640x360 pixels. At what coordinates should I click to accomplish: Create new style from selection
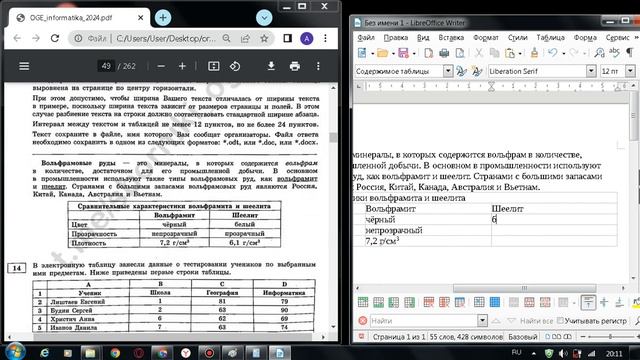(x=477, y=71)
